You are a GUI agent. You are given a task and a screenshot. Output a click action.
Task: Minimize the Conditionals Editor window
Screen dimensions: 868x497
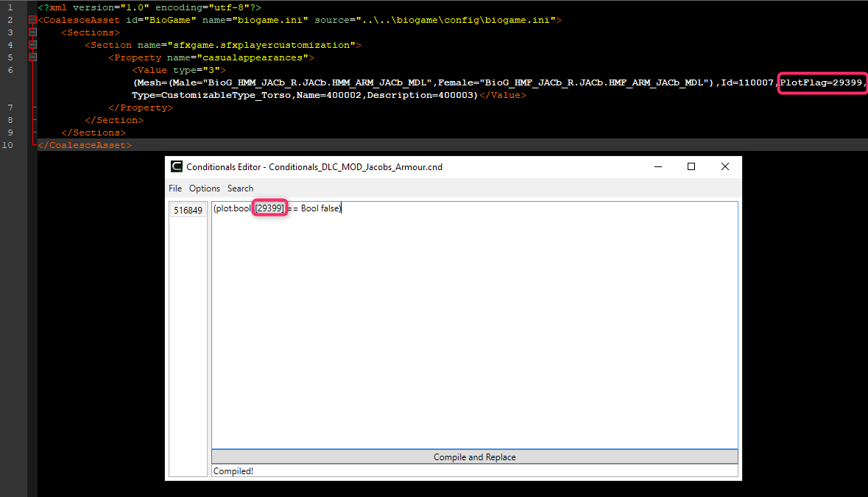pyautogui.click(x=658, y=166)
